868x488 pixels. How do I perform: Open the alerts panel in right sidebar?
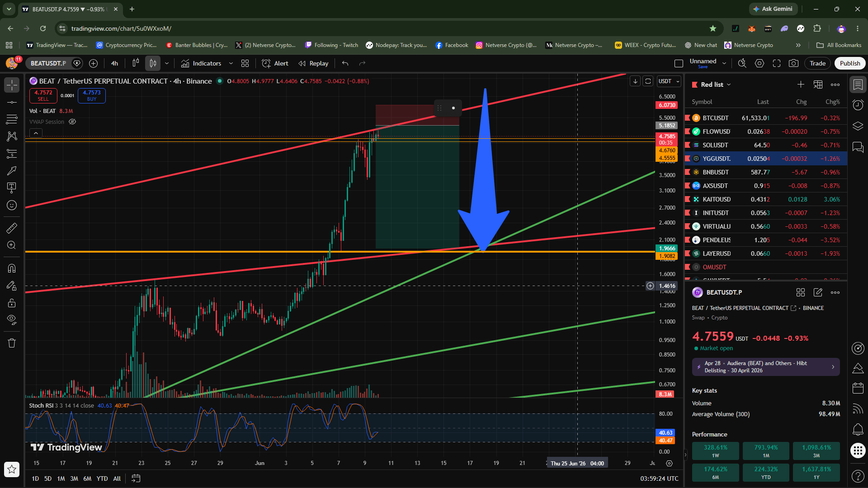pyautogui.click(x=858, y=105)
